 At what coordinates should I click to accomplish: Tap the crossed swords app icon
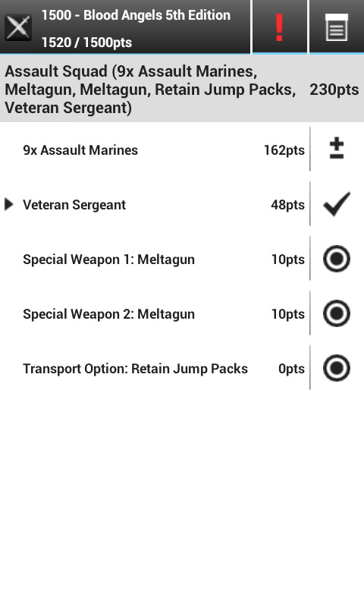17,27
